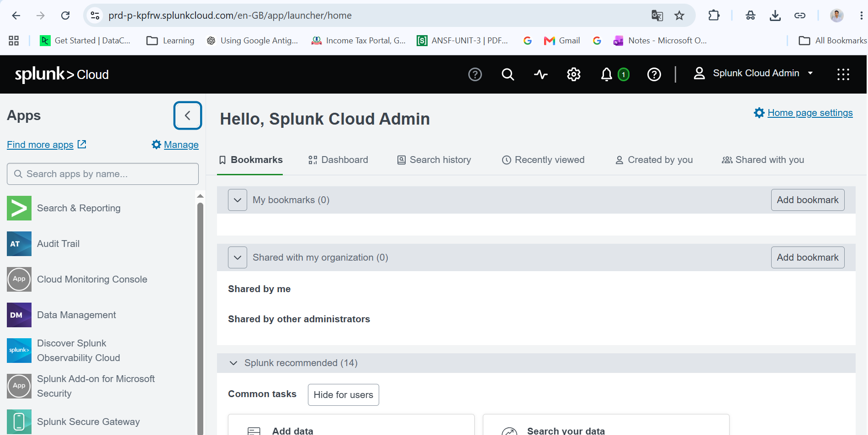Bookmark this page with star icon
The image size is (868, 435).
click(x=679, y=16)
